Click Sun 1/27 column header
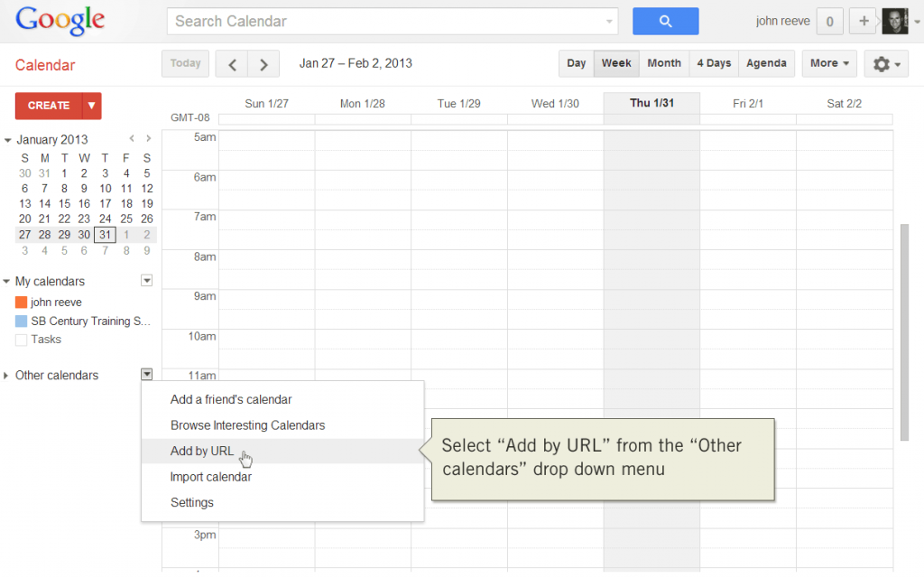Screen dimensions: 924x578 [x=266, y=104]
